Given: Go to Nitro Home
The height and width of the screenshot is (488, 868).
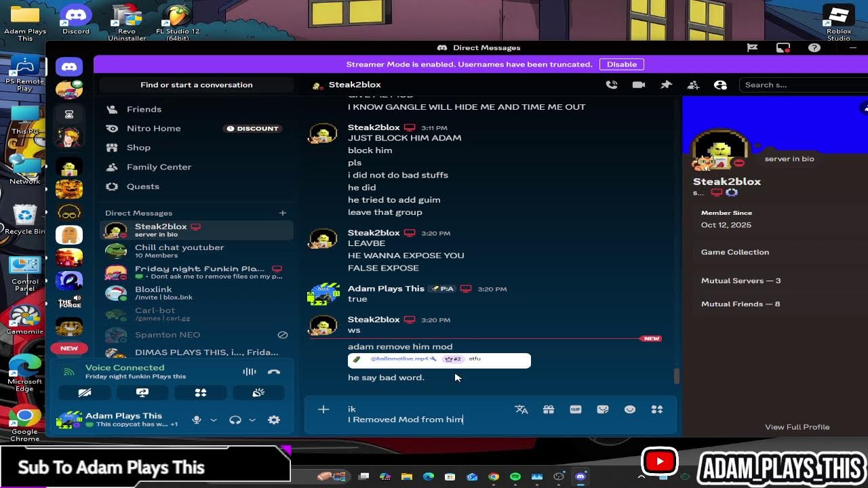Looking at the screenshot, I should pyautogui.click(x=197, y=128).
